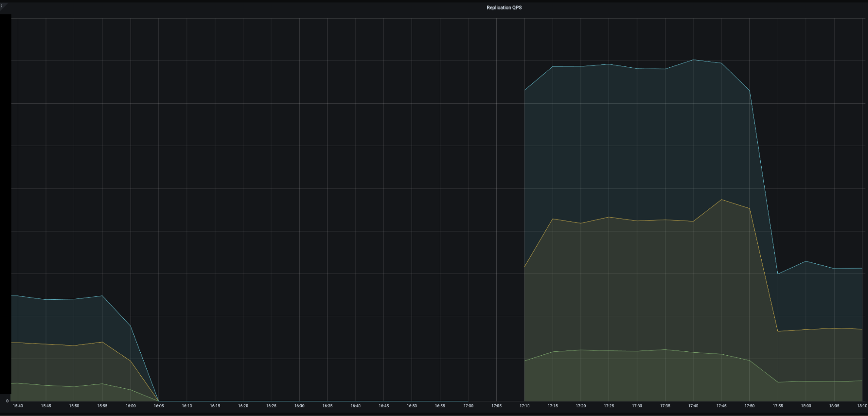
Task: Click blue series point at 17:10 start
Action: (x=525, y=90)
